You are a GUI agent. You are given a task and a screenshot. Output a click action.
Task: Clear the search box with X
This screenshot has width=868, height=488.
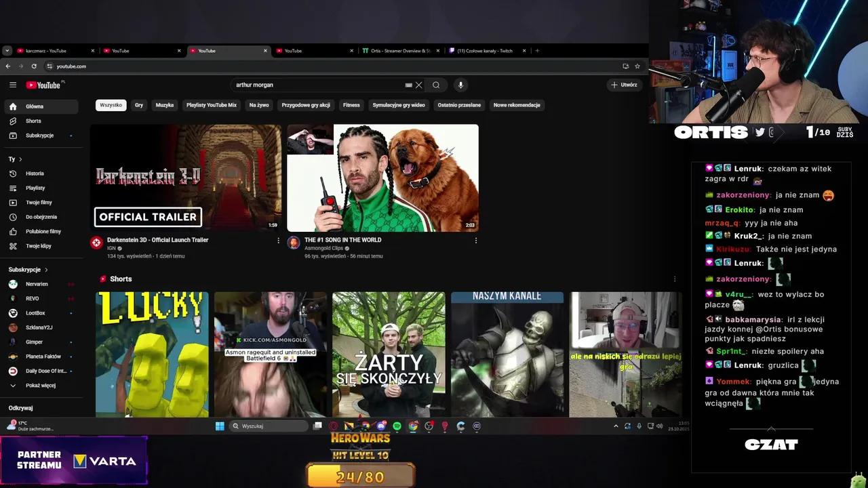[419, 85]
